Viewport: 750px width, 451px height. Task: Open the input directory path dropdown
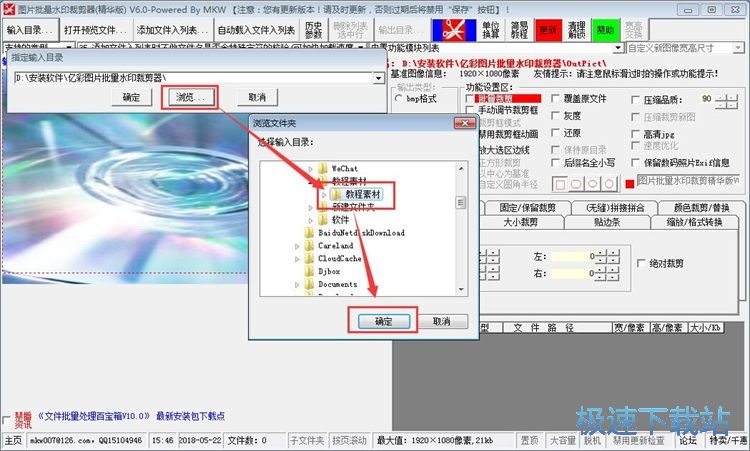378,78
